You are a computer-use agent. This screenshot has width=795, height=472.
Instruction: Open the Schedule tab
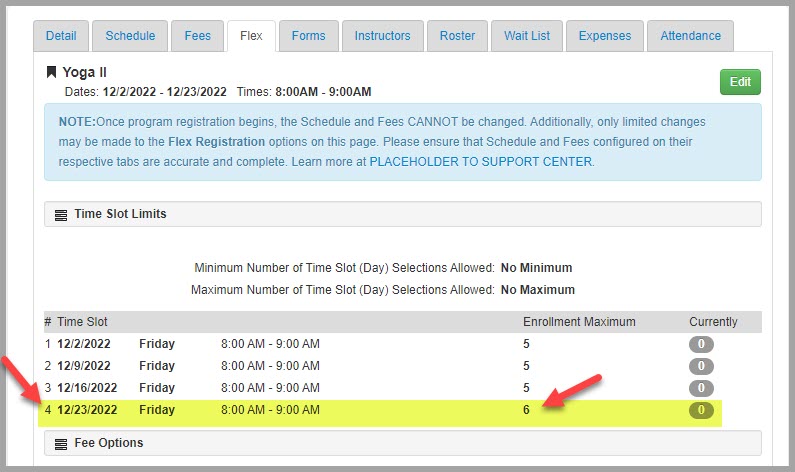point(130,36)
